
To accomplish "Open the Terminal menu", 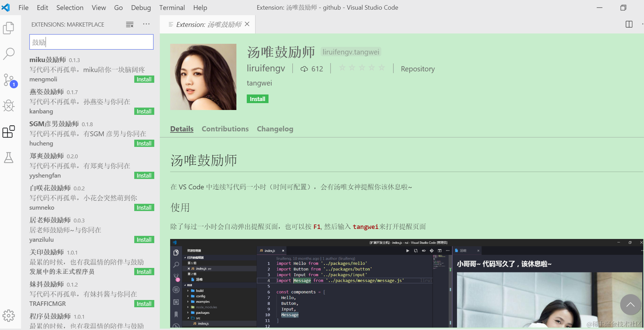I will 172,7.
